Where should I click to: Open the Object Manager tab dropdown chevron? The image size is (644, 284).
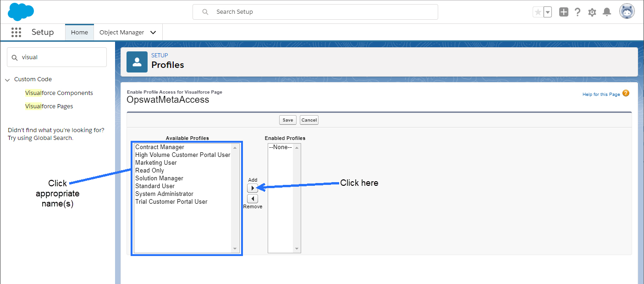(153, 33)
